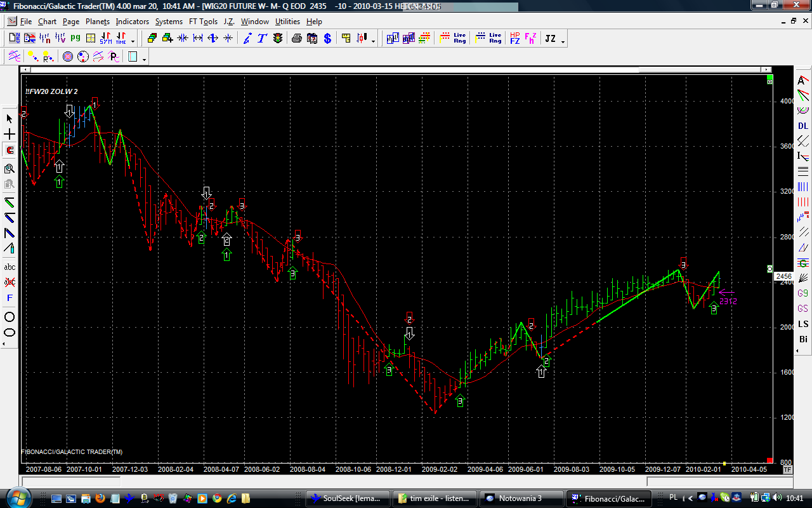
Task: Click the printer icon in the toolbar
Action: click(296, 39)
